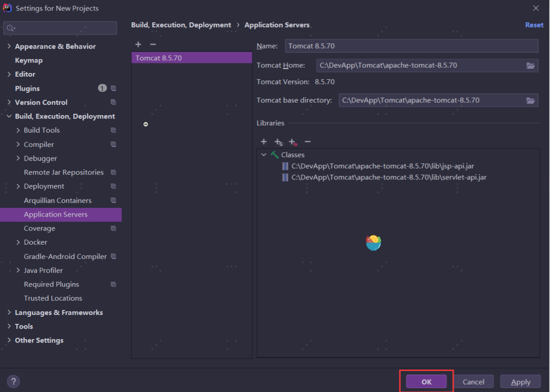The width and height of the screenshot is (554, 392).
Task: Click the project-level icon beside Arquillian Containers
Action: (x=113, y=200)
